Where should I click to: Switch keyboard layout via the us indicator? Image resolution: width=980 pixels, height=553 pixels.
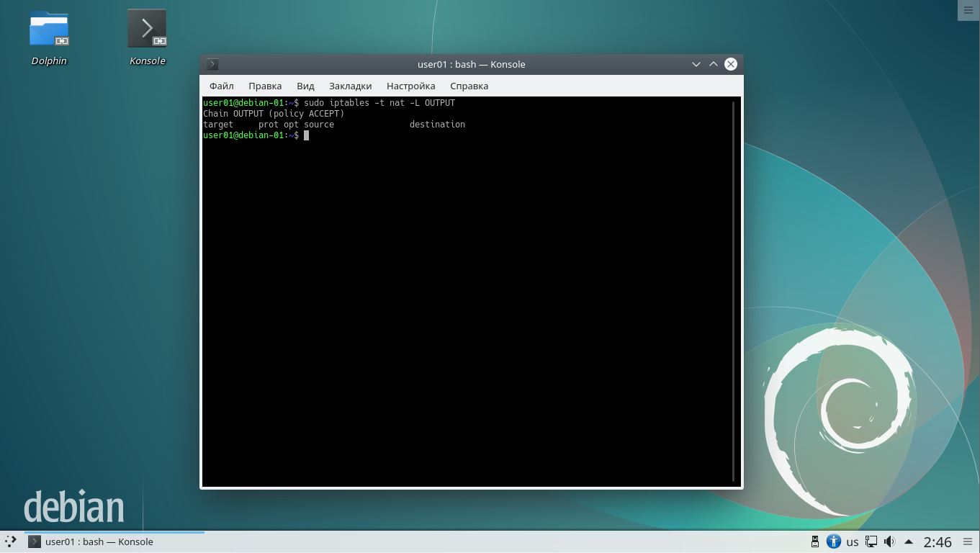click(853, 541)
